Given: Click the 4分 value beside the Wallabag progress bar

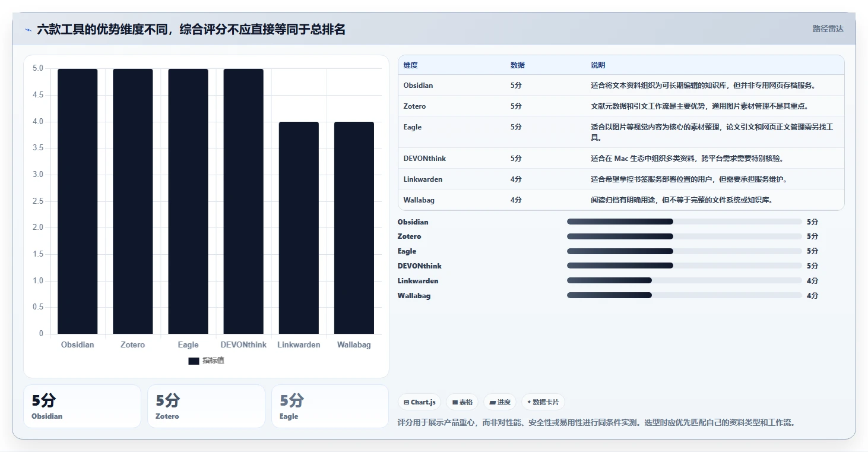Looking at the screenshot, I should (x=812, y=295).
